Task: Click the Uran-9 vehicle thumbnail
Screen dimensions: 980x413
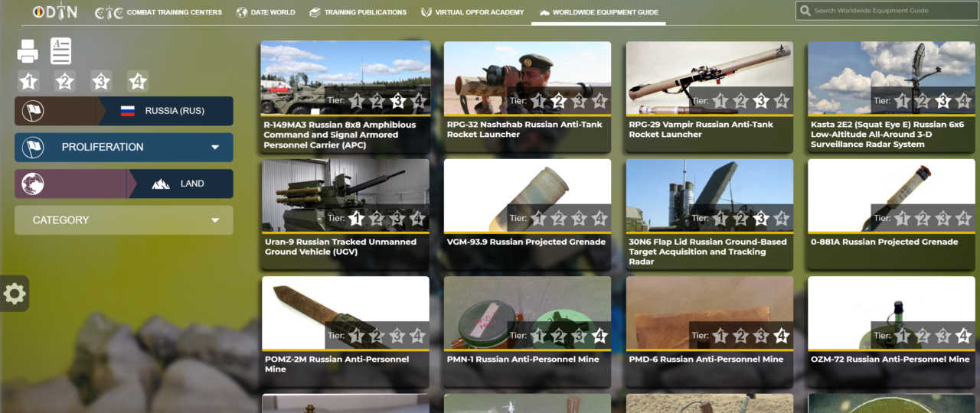Action: click(345, 195)
